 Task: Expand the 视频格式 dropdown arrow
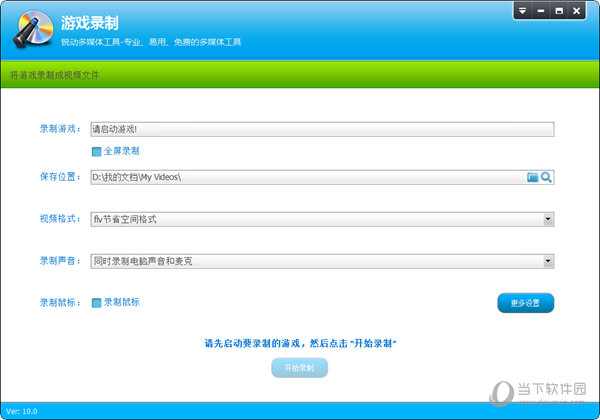click(x=548, y=219)
